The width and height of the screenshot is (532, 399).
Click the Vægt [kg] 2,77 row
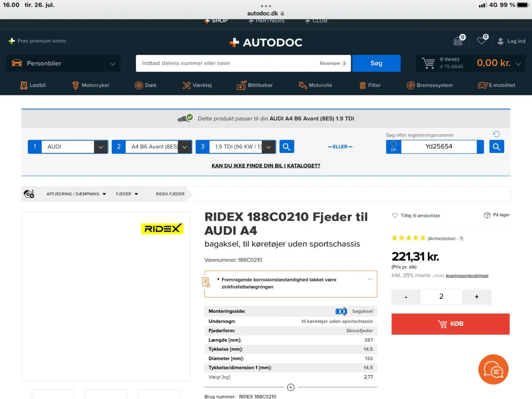click(x=291, y=377)
